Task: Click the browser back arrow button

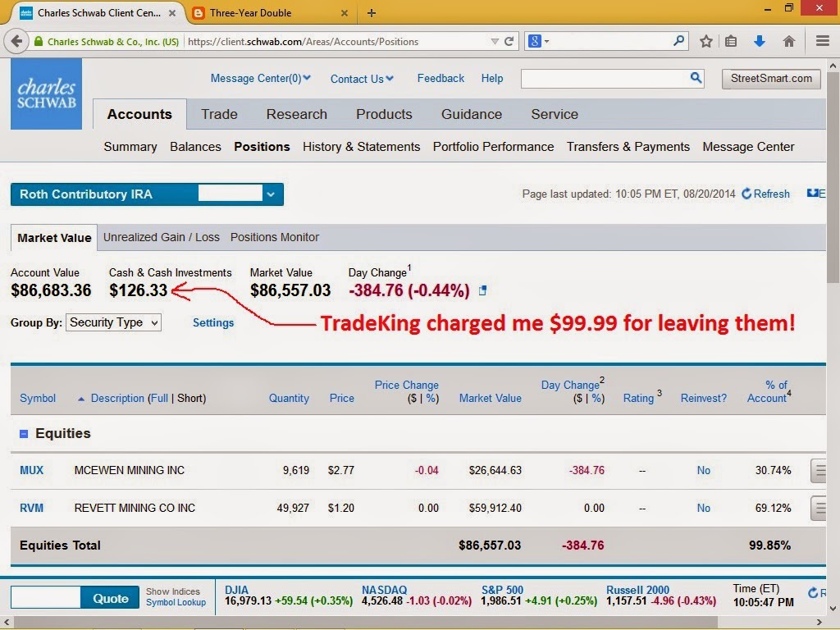Action: click(16, 41)
